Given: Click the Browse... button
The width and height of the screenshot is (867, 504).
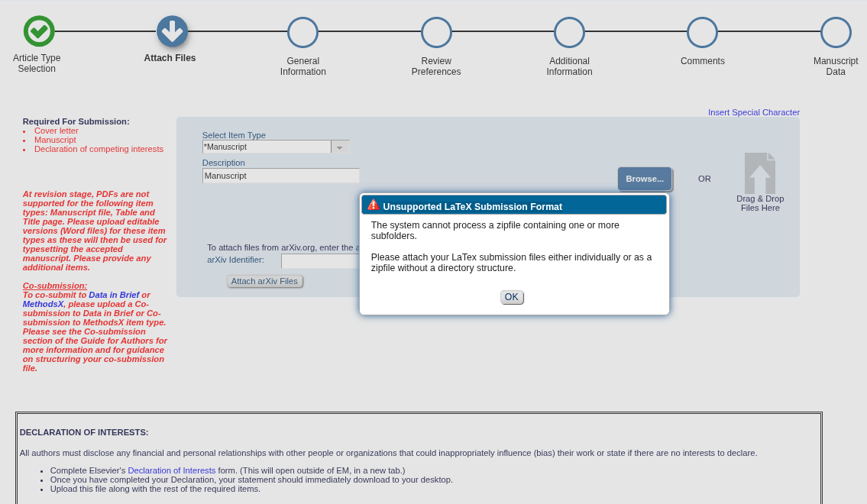Looking at the screenshot, I should coord(645,179).
